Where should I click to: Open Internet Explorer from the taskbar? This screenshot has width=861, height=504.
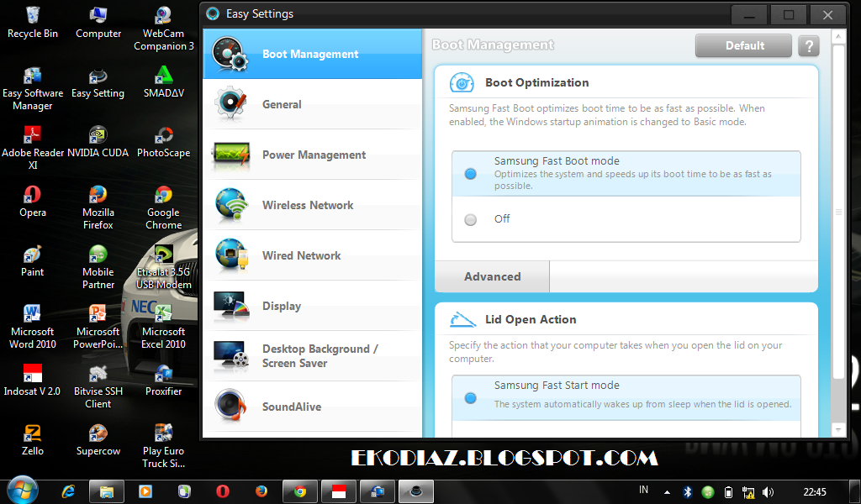68,491
